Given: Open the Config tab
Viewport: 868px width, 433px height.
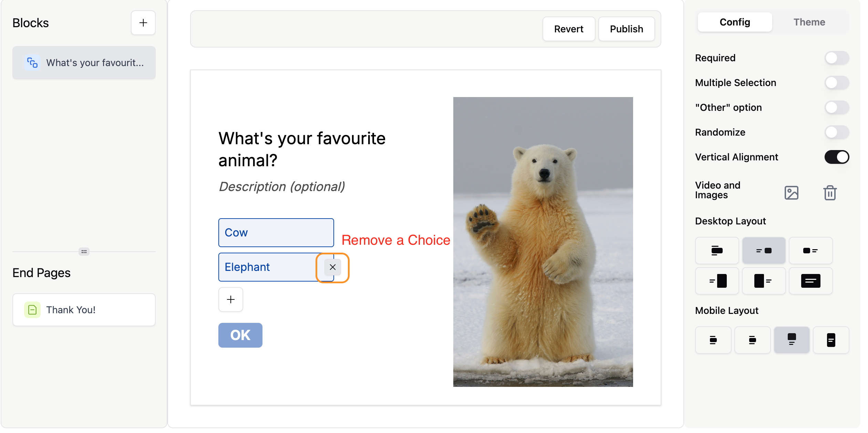Looking at the screenshot, I should point(734,22).
